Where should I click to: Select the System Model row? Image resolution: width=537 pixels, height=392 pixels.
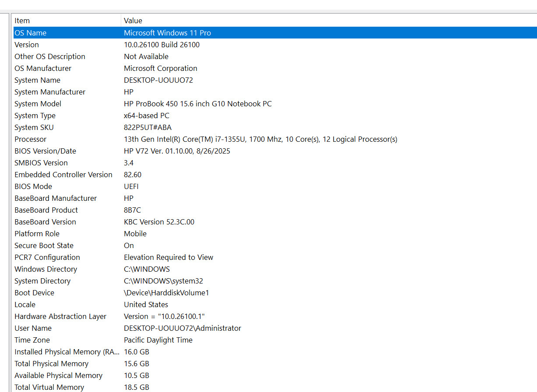coord(275,104)
